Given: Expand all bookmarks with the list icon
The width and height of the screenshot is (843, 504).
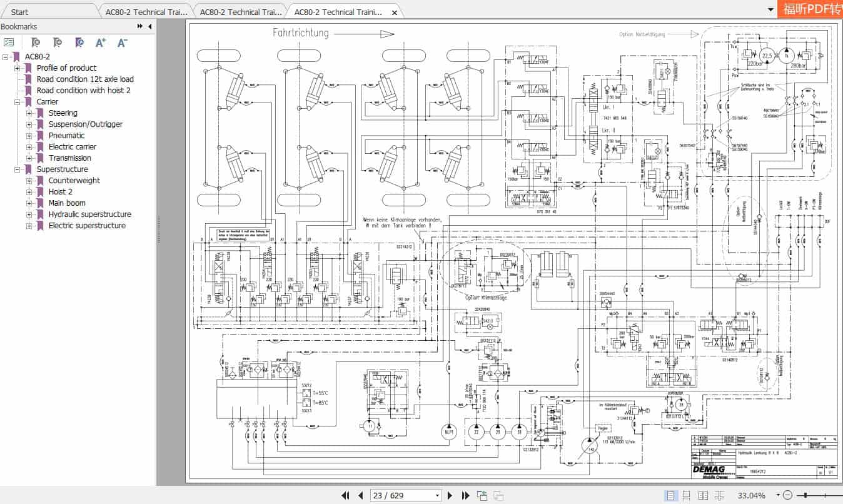Looking at the screenshot, I should pyautogui.click(x=9, y=42).
